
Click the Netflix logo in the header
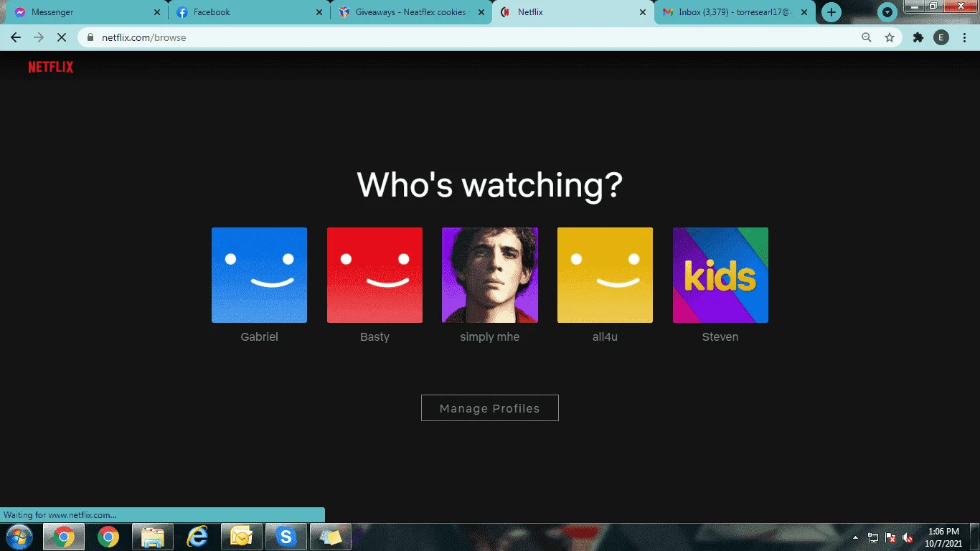tap(51, 67)
